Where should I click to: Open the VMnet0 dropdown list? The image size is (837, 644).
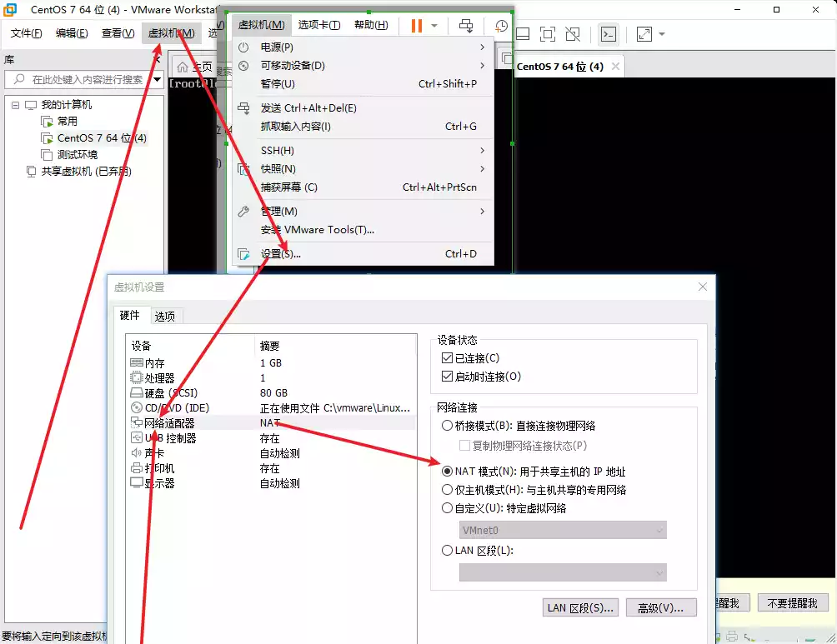point(563,530)
